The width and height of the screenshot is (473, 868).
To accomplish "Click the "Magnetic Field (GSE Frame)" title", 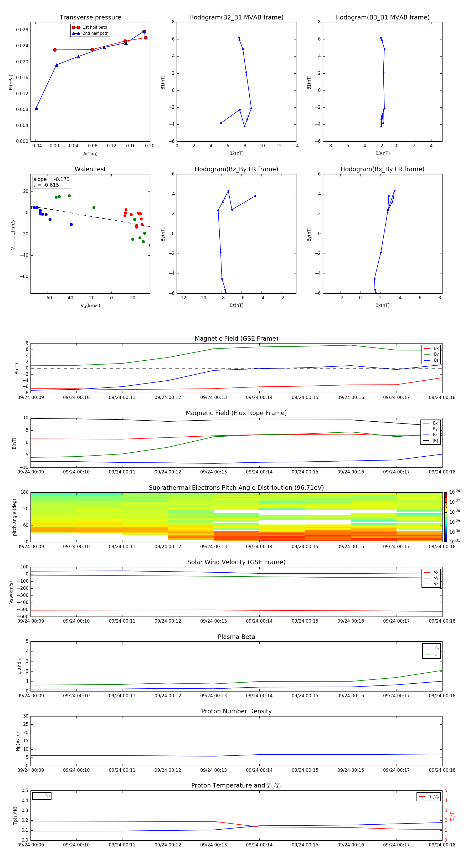I will [x=236, y=339].
